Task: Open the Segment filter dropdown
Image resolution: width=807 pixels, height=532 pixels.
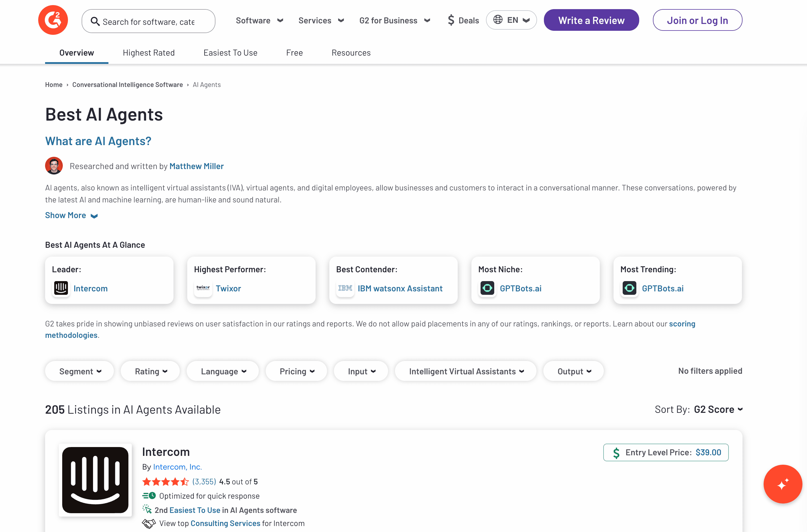Action: click(x=80, y=371)
